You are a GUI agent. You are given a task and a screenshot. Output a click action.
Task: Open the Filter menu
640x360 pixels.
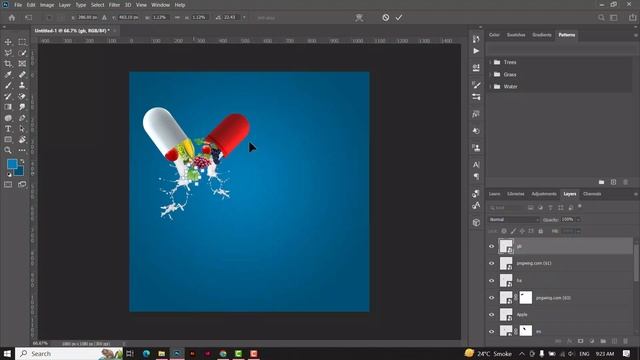[114, 5]
